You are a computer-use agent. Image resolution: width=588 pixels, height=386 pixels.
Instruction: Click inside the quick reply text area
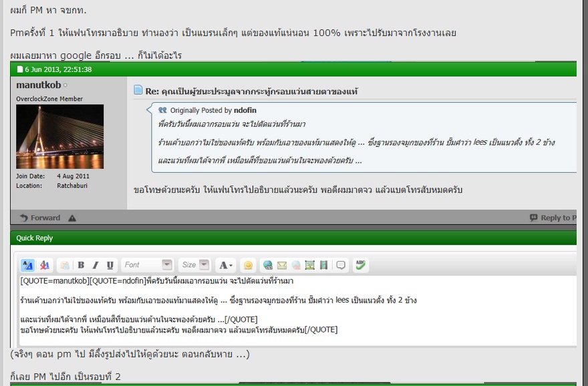(298, 311)
